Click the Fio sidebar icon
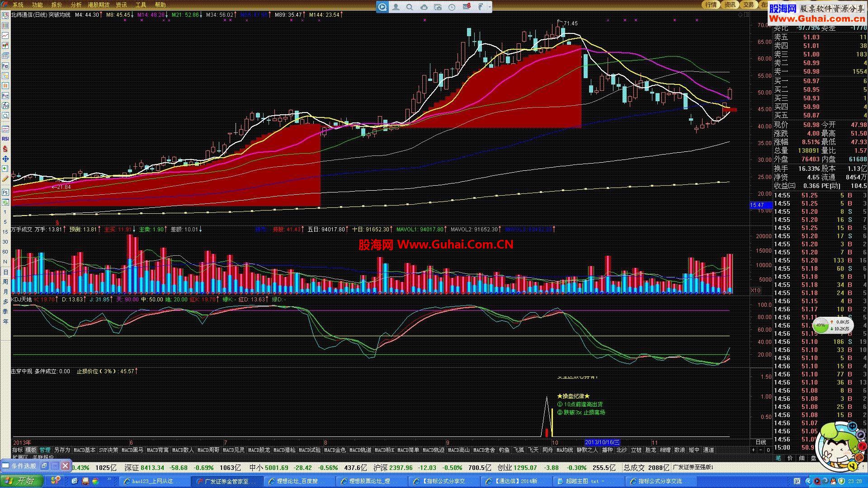 tap(5, 66)
